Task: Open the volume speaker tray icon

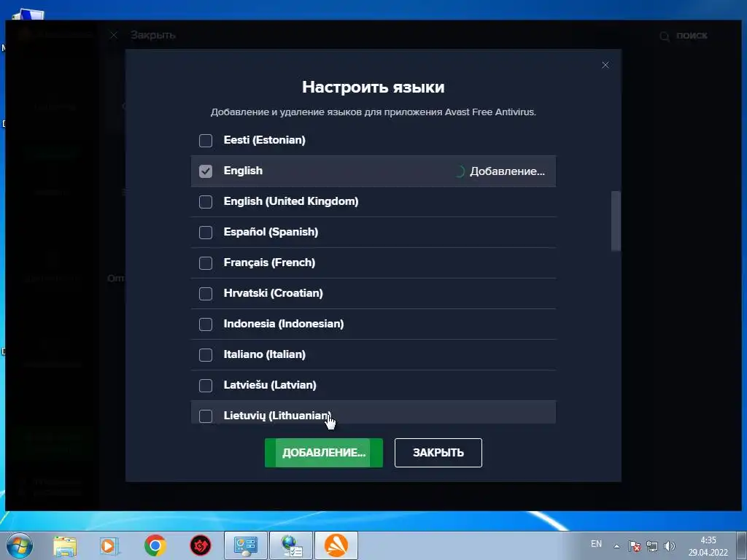Action: (670, 546)
